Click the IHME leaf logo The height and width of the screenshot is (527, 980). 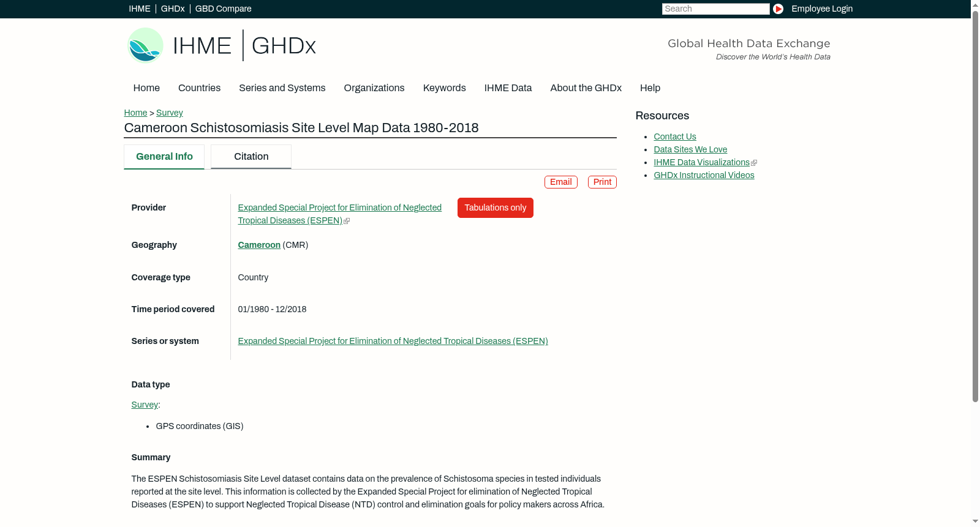point(145,45)
